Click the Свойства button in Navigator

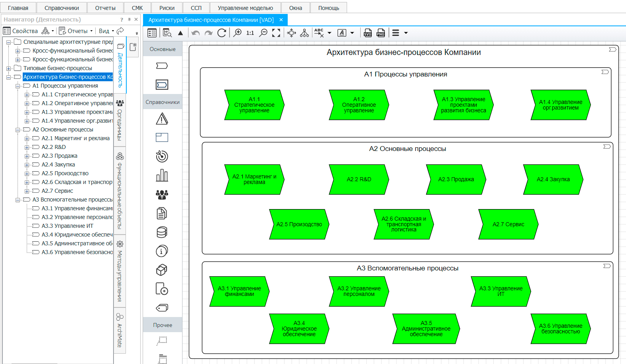click(x=21, y=31)
